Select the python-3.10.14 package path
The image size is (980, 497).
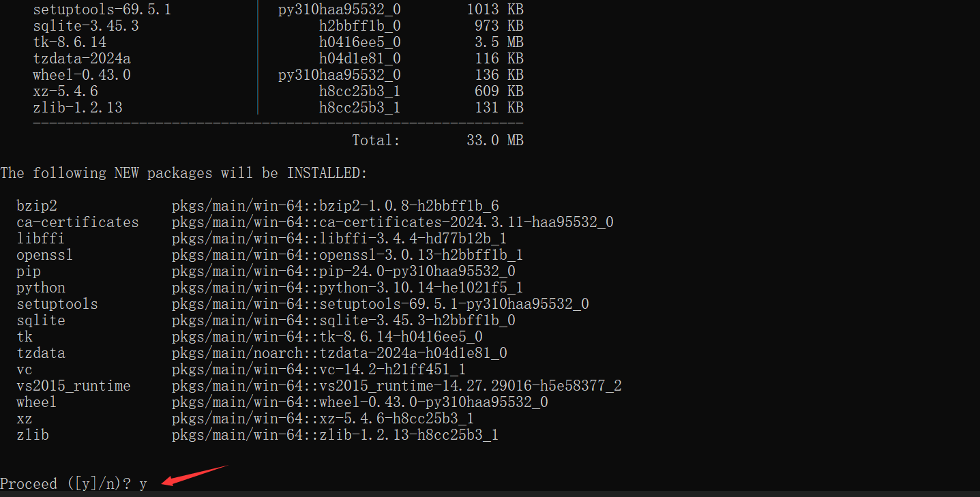pyautogui.click(x=347, y=288)
